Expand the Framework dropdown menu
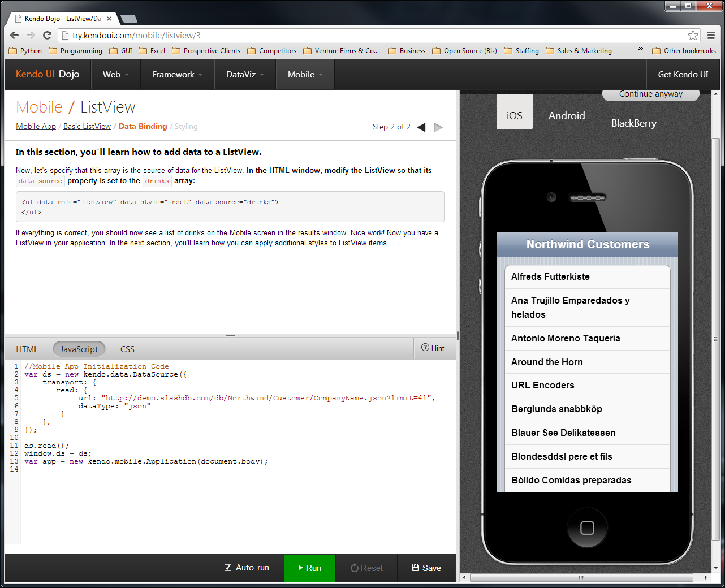This screenshot has width=725, height=588. point(178,75)
